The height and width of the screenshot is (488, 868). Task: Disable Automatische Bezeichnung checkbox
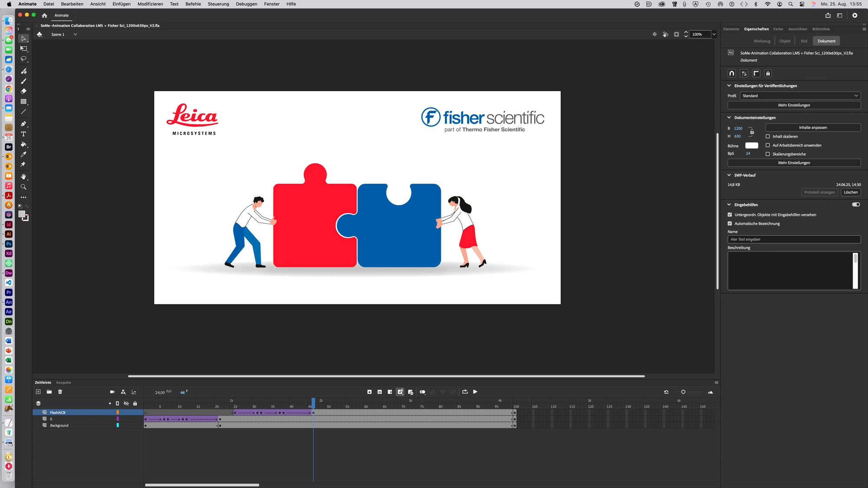coord(730,223)
